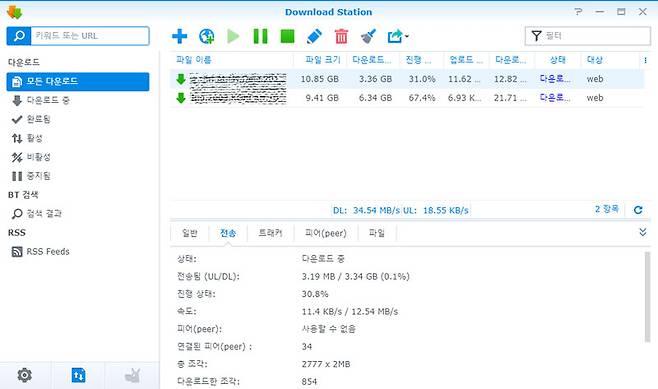Click 6.34 GB downloaded cell
Screen dimensions: 658x389
pyautogui.click(x=375, y=98)
